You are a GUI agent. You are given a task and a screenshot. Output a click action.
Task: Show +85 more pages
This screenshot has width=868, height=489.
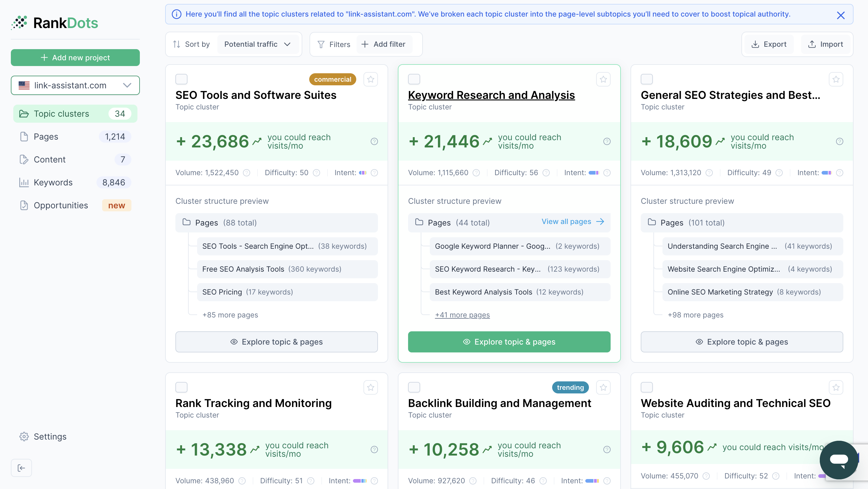(x=230, y=315)
